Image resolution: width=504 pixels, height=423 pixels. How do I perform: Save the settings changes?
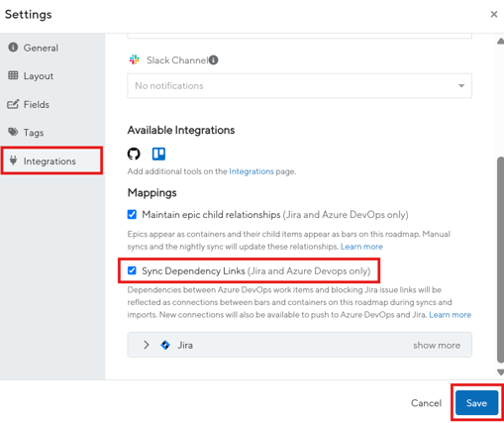pos(476,403)
